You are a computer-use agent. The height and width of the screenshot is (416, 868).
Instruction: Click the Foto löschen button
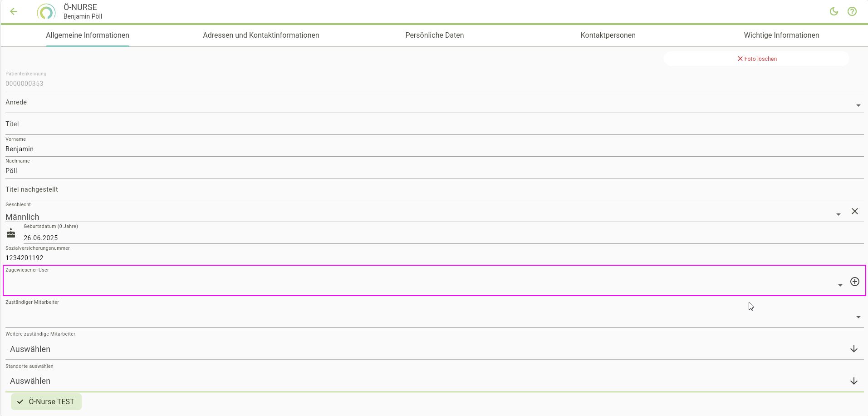click(756, 59)
